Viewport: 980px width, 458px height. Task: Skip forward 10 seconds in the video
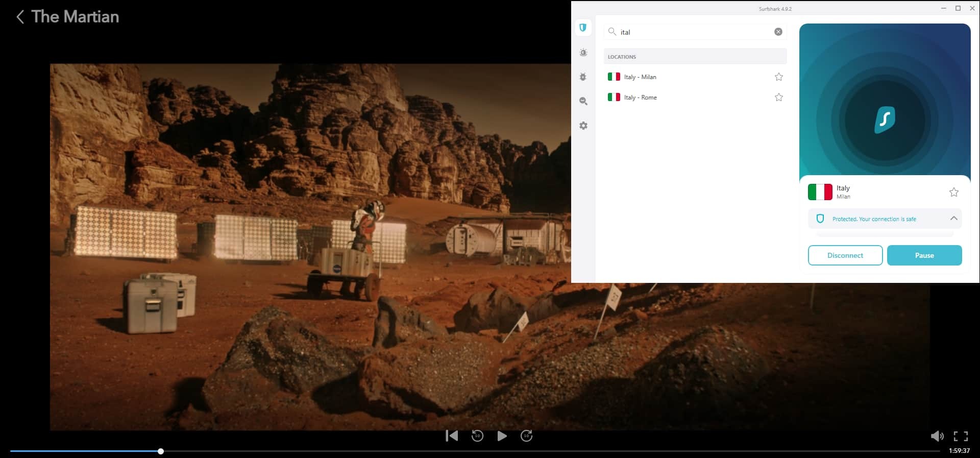click(x=526, y=436)
